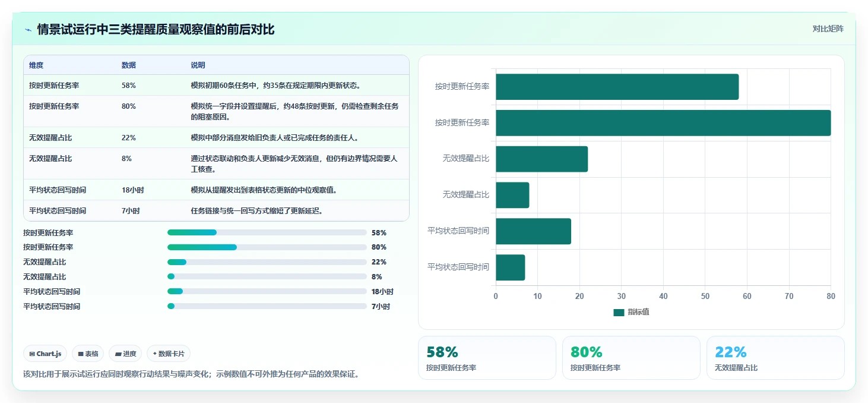Viewport: 868px width, 403px height.
Task: Click the 18小时 value beside the progress bar
Action: point(382,291)
